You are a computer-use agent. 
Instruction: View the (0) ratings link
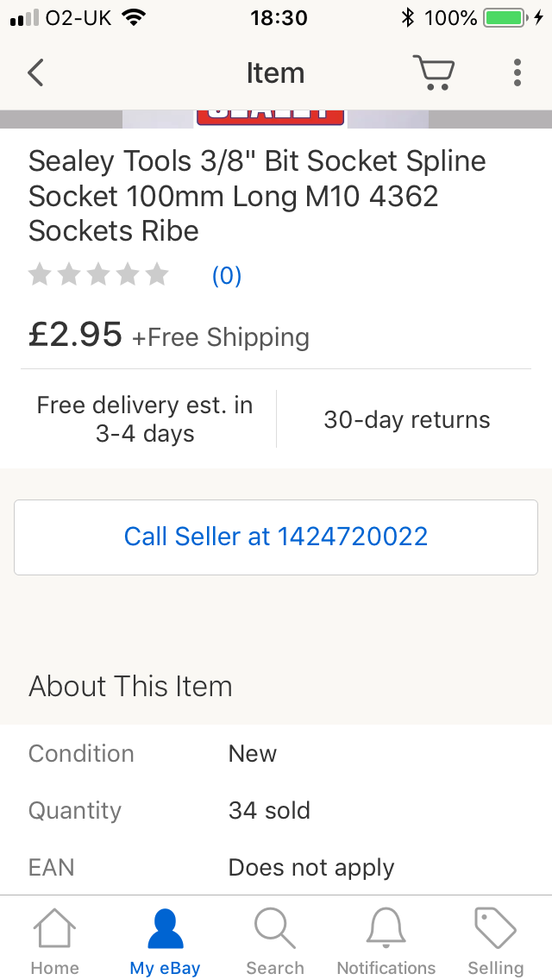227,275
